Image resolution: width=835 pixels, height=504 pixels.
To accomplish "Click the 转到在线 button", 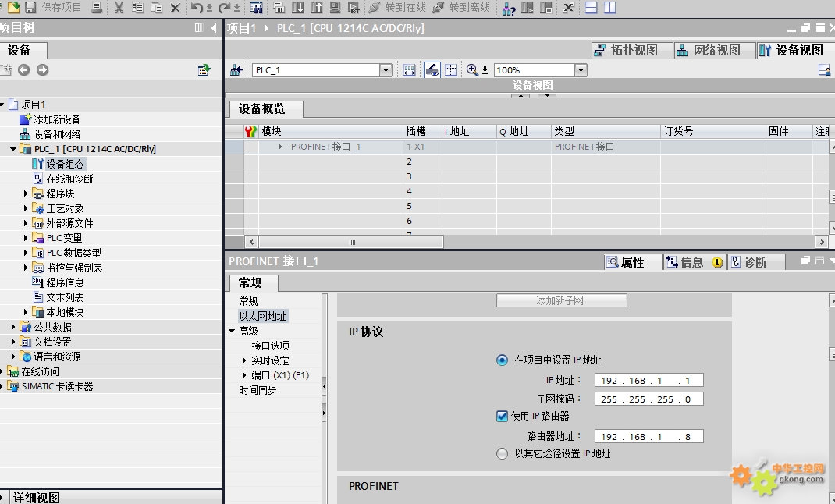I will [398, 8].
